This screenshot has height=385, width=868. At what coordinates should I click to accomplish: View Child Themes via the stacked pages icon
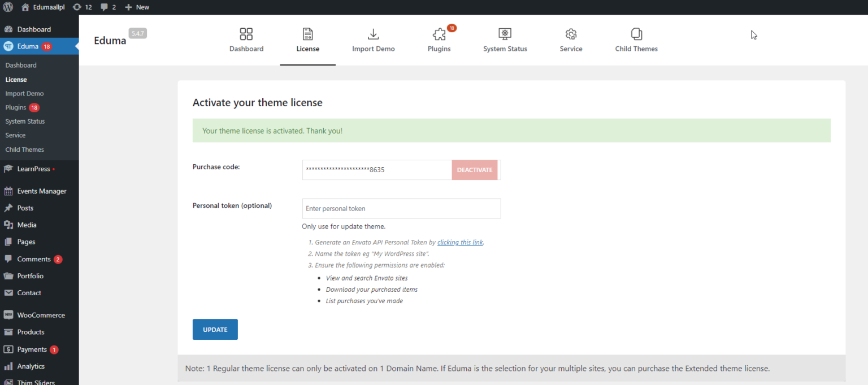pyautogui.click(x=636, y=34)
